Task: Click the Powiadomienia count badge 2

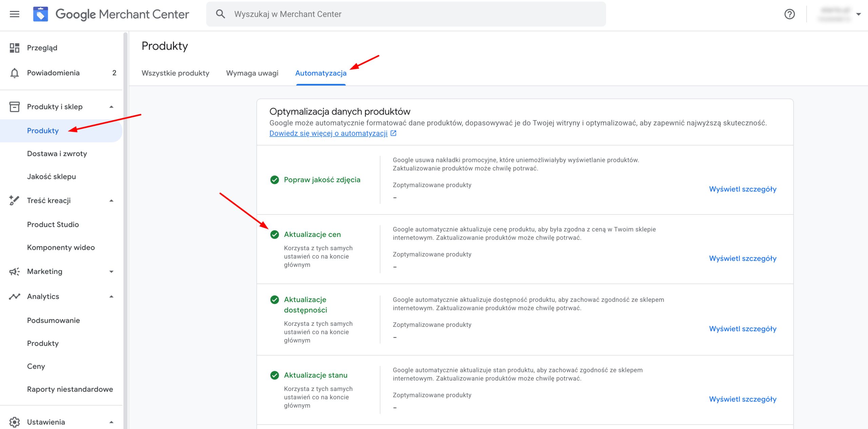Action: coord(114,73)
